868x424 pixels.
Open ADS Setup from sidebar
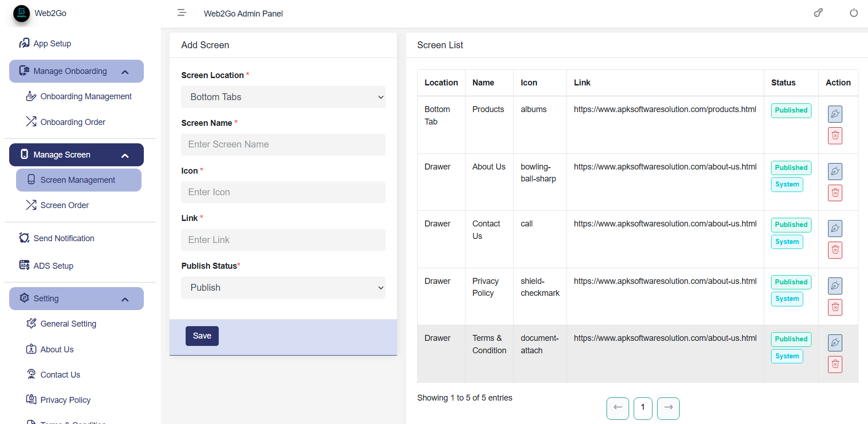[53, 266]
